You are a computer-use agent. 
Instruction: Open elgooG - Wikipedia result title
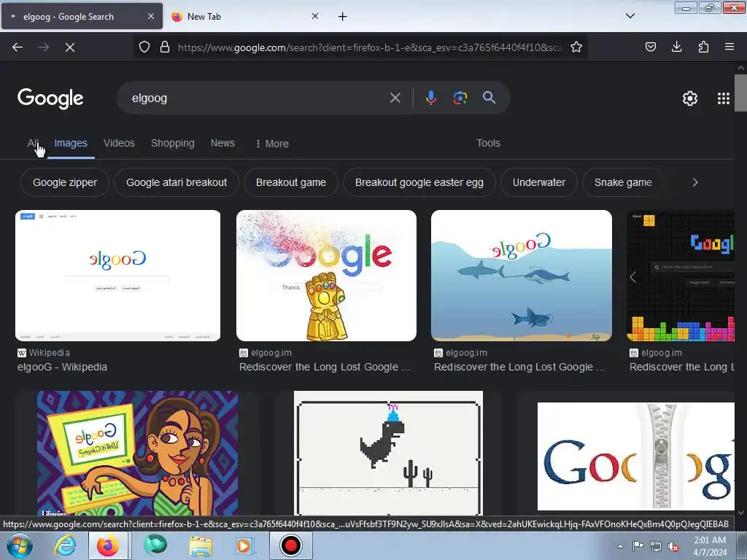(63, 367)
